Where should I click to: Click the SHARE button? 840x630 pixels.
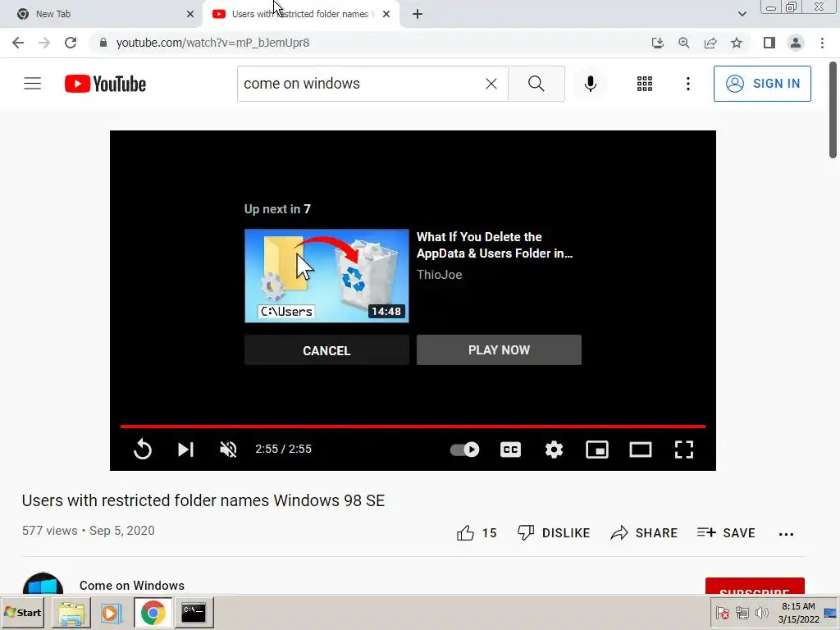coord(644,532)
